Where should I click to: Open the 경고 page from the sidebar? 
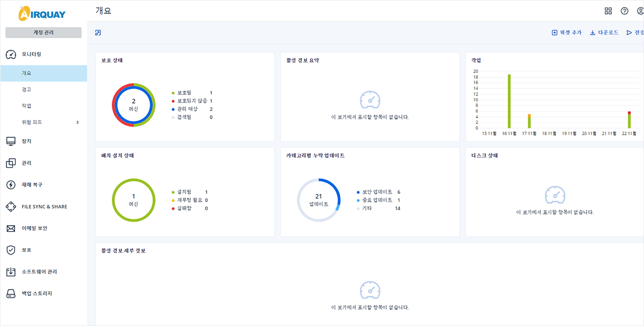pyautogui.click(x=27, y=90)
